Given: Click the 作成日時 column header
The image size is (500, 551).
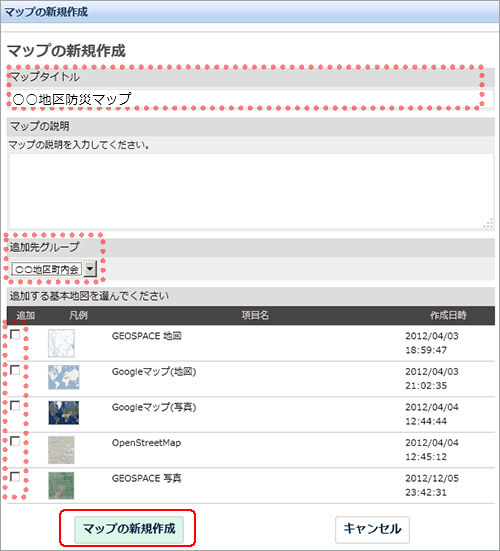Looking at the screenshot, I should (448, 315).
